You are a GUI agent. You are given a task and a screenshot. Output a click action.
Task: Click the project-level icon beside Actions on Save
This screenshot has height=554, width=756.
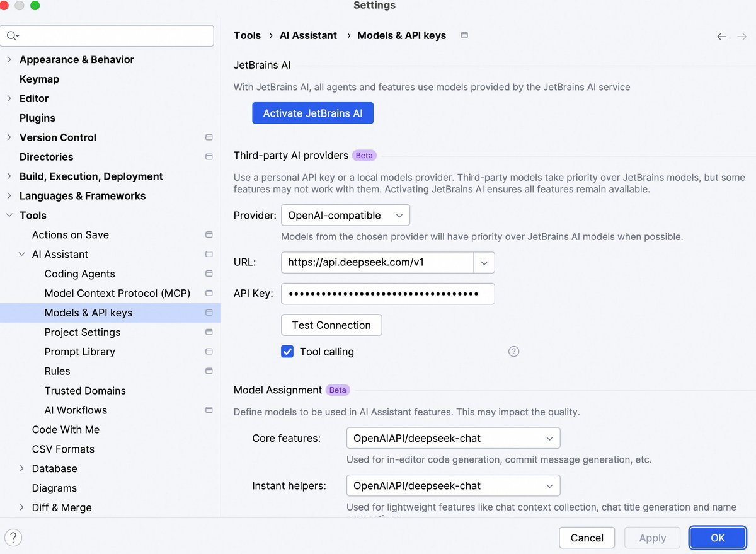tap(209, 234)
